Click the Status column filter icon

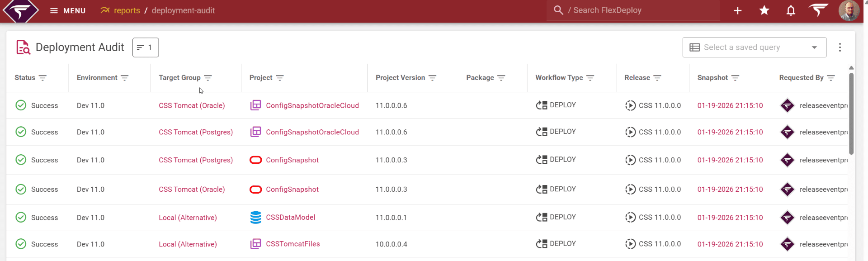click(x=42, y=78)
